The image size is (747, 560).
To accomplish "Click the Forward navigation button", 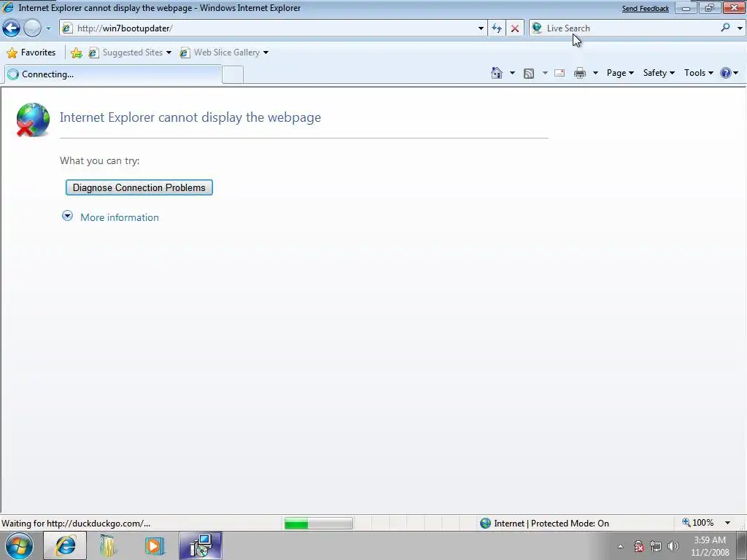I will pos(32,28).
